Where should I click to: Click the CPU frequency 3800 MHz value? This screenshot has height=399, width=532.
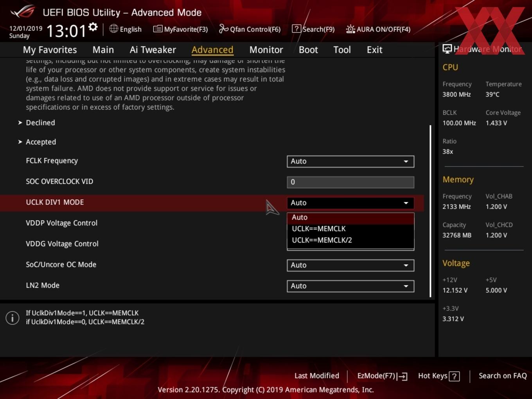[457, 94]
